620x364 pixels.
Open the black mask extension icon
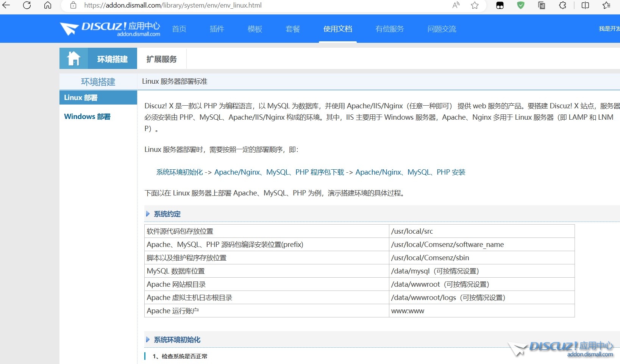click(x=500, y=5)
